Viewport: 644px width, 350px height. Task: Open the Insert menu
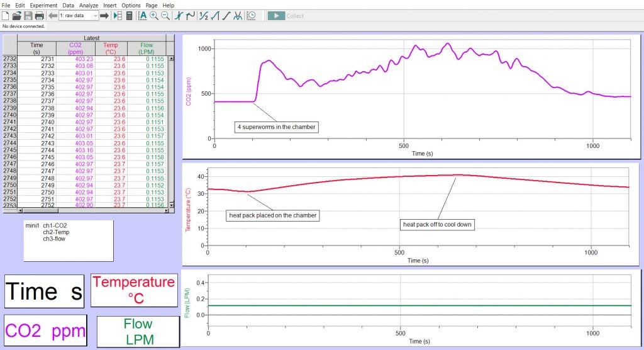(110, 5)
